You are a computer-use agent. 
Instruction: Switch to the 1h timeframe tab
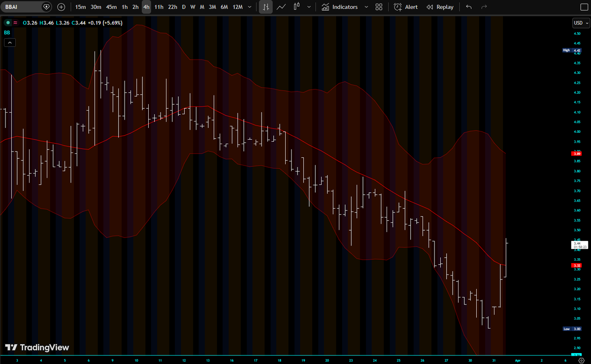(125, 7)
